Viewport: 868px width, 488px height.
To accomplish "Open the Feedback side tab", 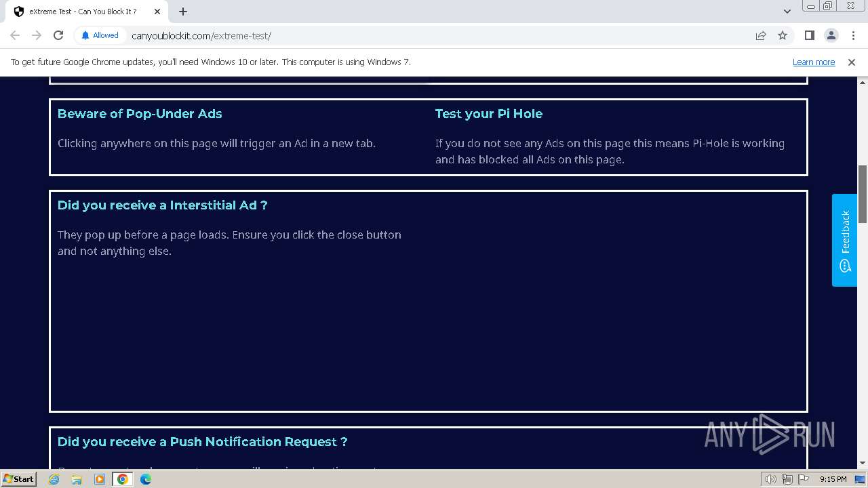I will pos(845,240).
